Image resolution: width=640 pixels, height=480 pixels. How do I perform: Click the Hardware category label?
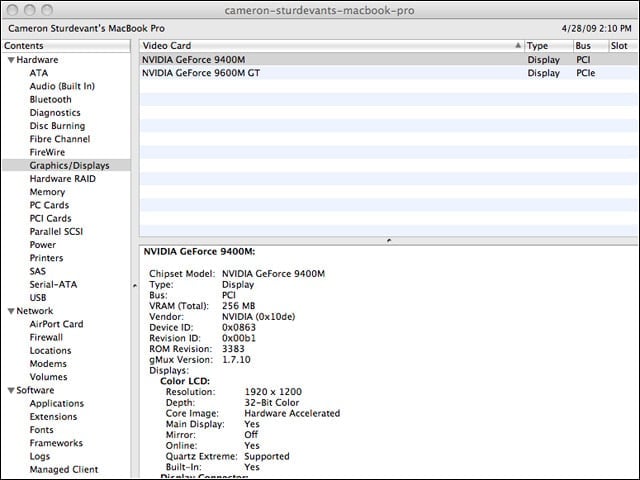pos(37,60)
